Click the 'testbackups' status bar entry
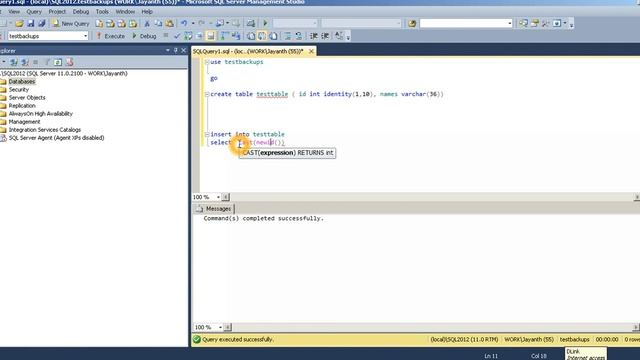 click(x=574, y=340)
